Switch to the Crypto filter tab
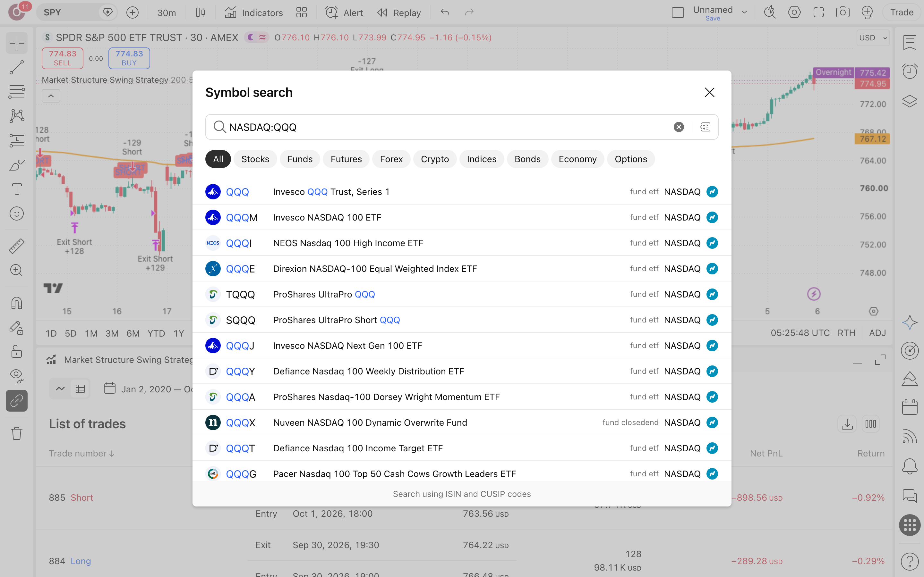924x577 pixels. (434, 159)
